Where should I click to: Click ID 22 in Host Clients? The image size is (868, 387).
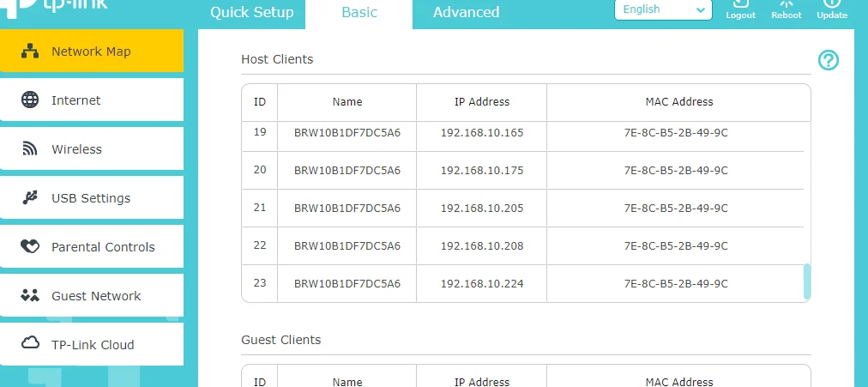[260, 245]
